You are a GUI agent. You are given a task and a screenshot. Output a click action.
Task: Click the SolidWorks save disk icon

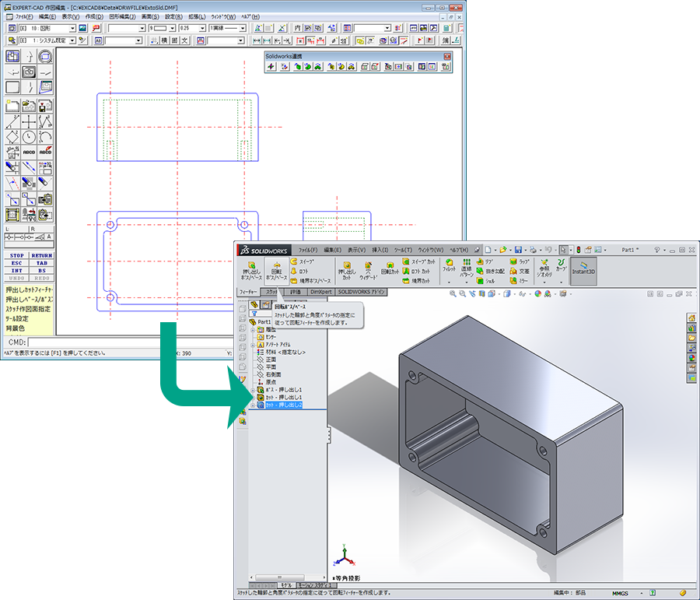518,250
